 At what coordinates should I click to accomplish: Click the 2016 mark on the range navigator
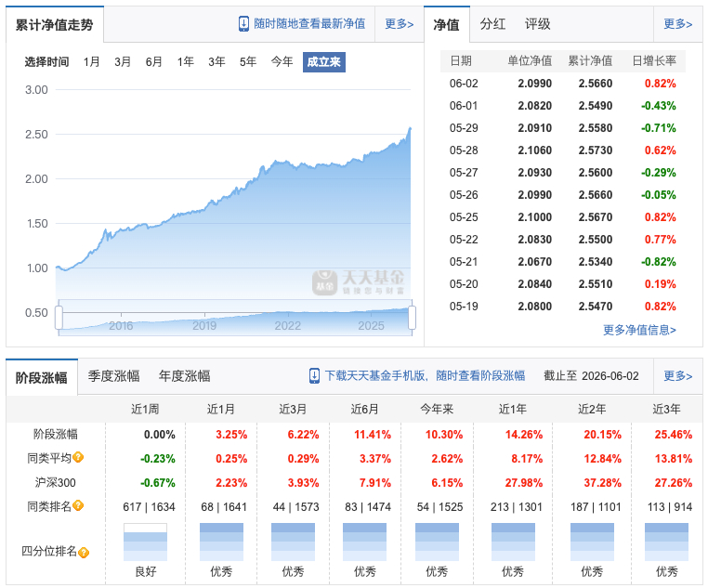click(121, 325)
